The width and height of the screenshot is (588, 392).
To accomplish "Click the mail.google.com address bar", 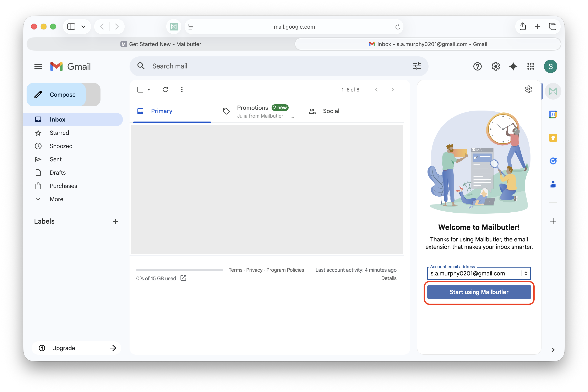I will click(x=294, y=27).
